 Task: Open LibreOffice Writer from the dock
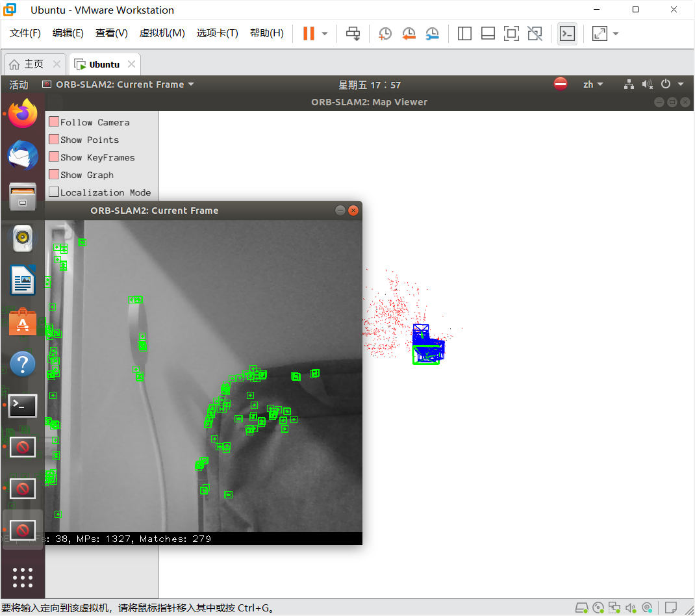[x=23, y=280]
